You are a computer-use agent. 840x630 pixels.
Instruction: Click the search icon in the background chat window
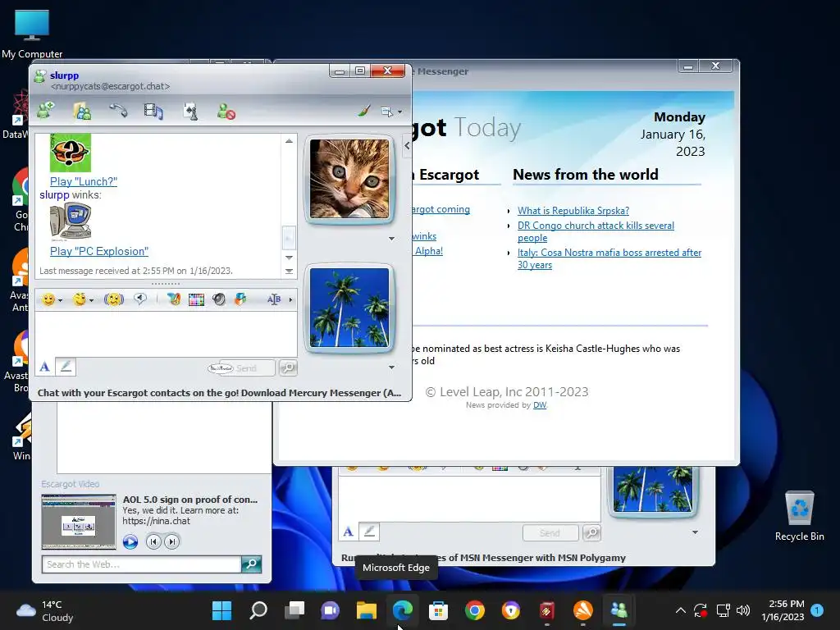[x=592, y=532]
